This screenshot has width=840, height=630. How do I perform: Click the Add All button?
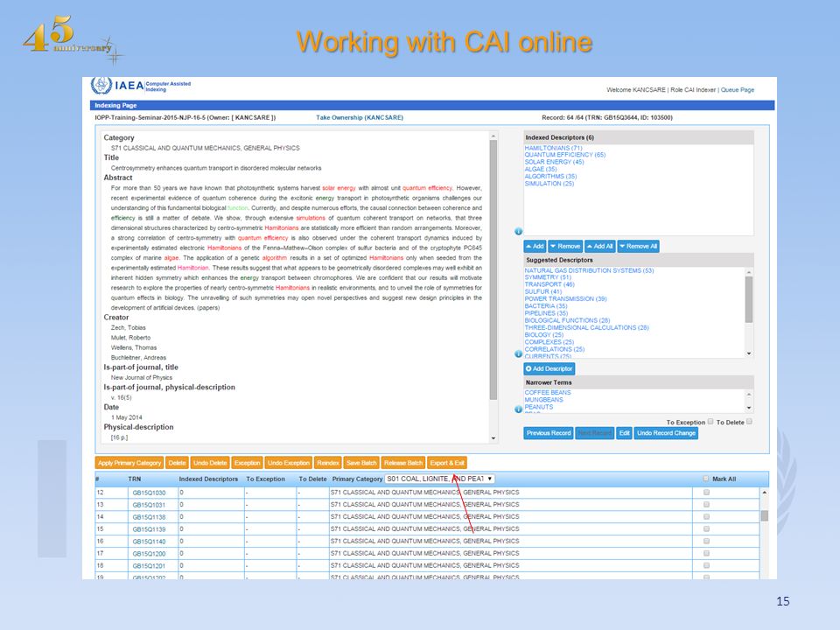(x=600, y=247)
